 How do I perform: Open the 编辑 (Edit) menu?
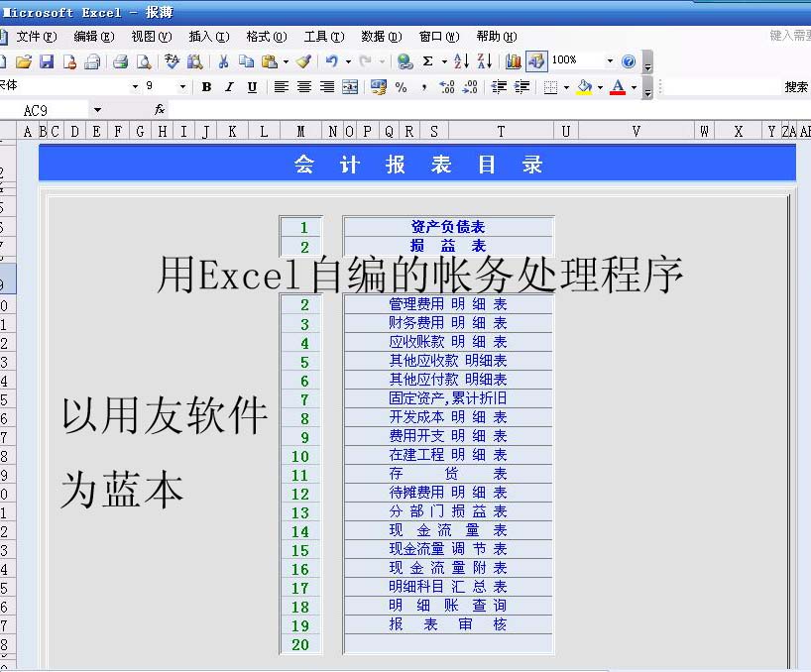pos(93,37)
